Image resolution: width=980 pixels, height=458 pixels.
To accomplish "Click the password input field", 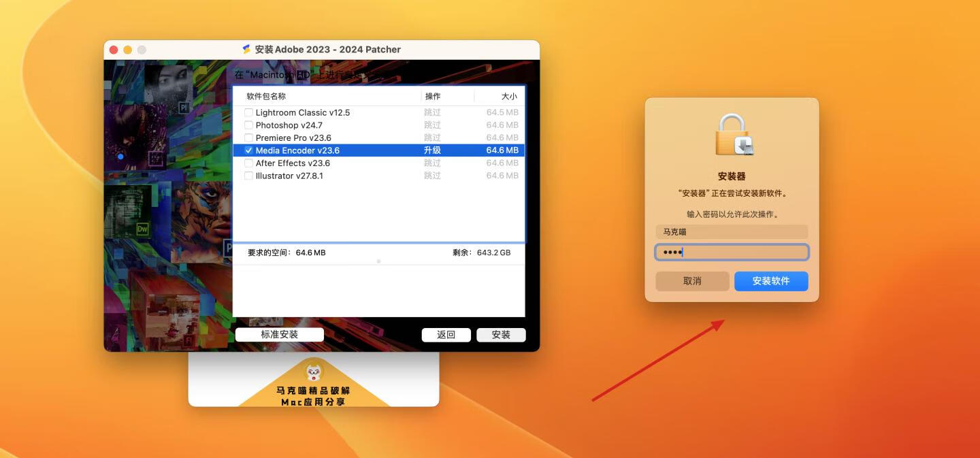I will point(731,252).
